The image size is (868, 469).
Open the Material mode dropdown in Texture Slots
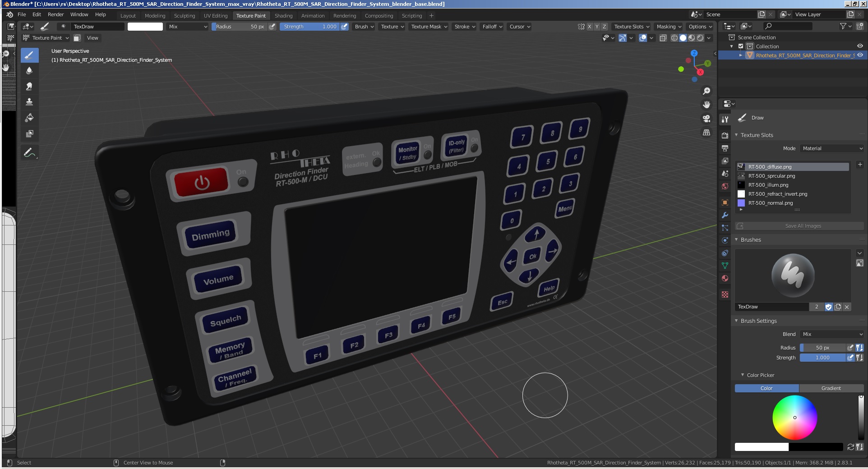(832, 148)
